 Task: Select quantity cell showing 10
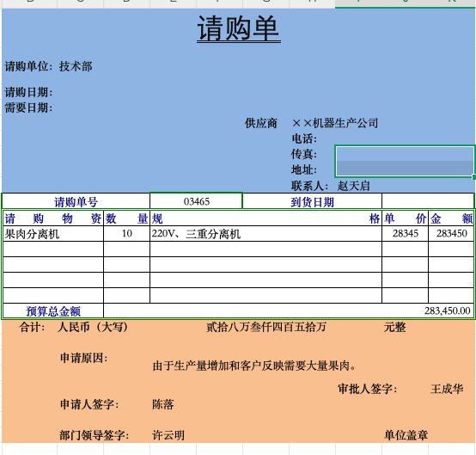(126, 234)
